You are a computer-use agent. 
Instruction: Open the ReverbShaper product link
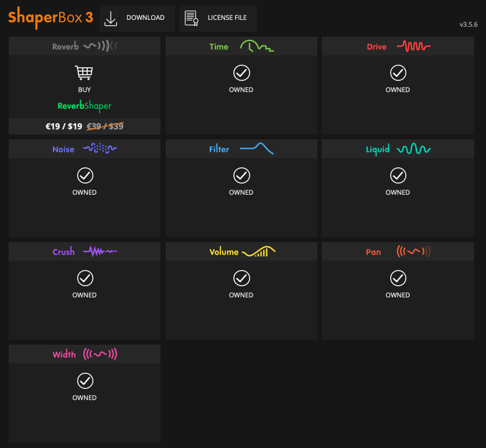click(x=84, y=106)
